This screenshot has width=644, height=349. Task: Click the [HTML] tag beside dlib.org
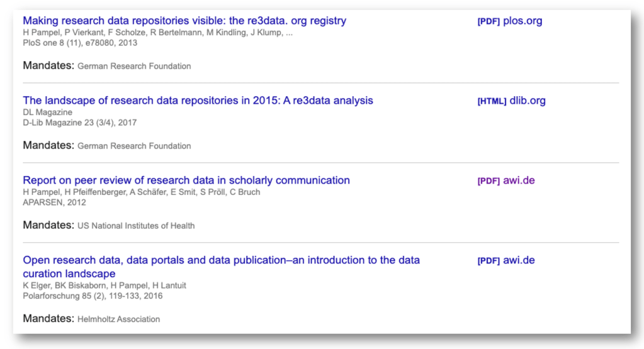tap(492, 101)
